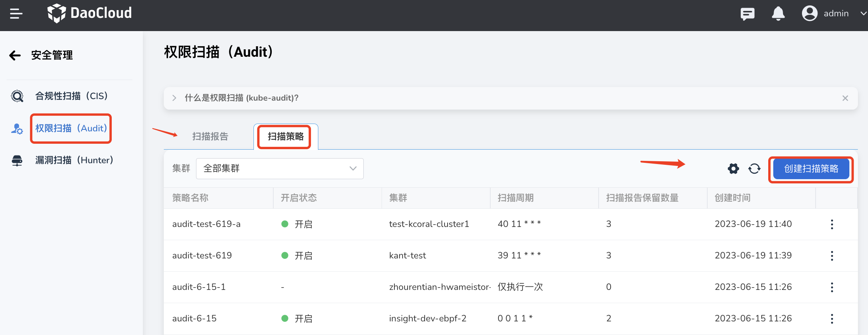The width and height of the screenshot is (868, 335).
Task: Click the 创建扫描策略 button
Action: (811, 169)
